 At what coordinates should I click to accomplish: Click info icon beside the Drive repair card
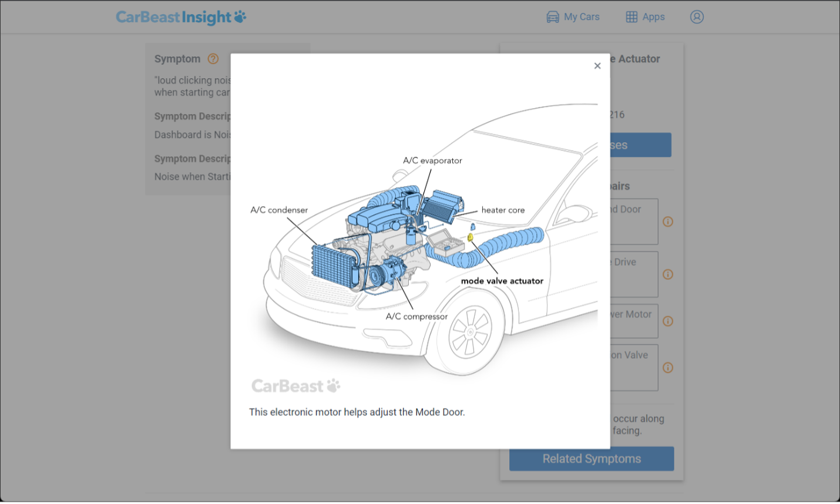click(x=668, y=274)
